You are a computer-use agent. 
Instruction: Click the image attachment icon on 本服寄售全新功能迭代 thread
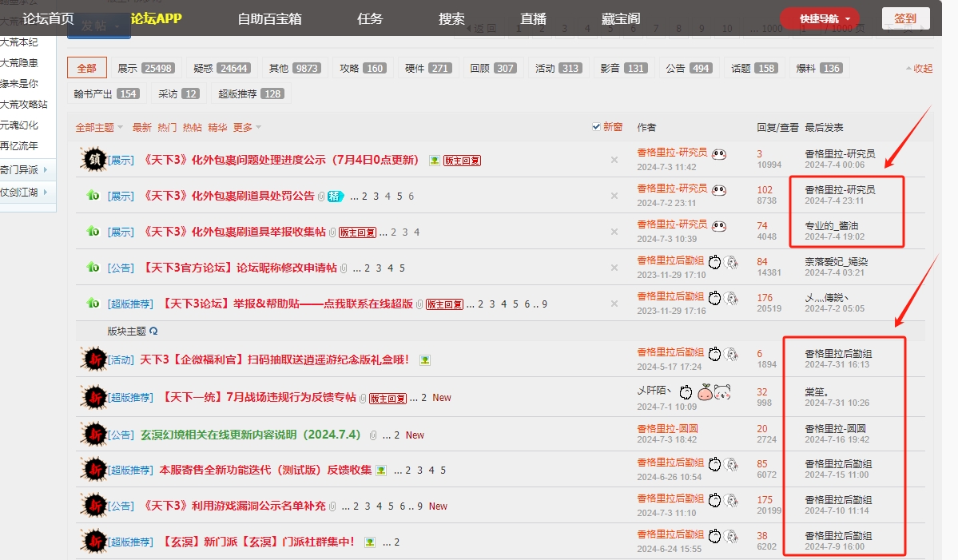tap(381, 471)
